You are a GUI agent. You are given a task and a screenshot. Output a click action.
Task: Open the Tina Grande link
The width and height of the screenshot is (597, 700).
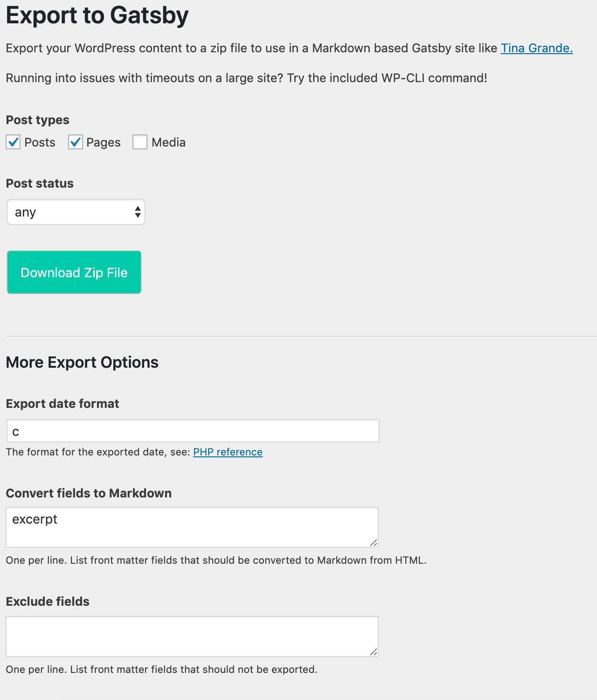coord(536,48)
